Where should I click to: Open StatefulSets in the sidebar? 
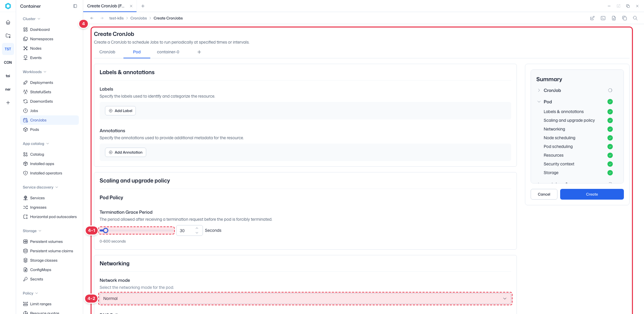tap(50, 92)
